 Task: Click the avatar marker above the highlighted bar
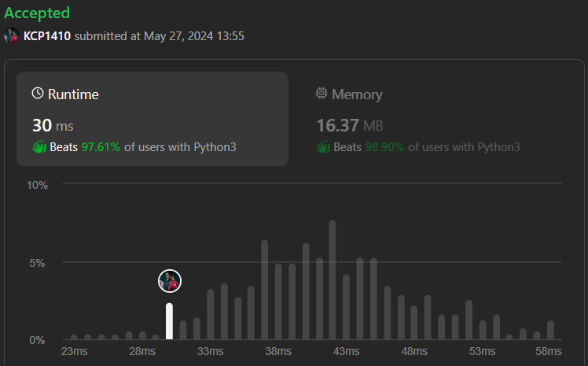tap(170, 280)
